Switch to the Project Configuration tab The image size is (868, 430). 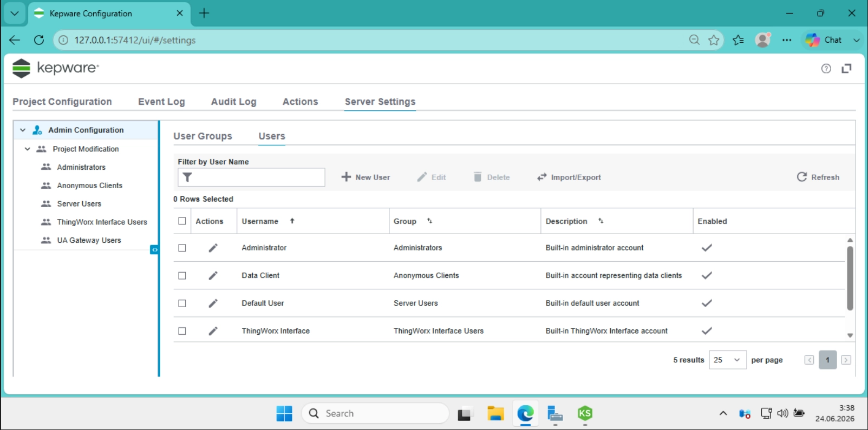click(62, 102)
